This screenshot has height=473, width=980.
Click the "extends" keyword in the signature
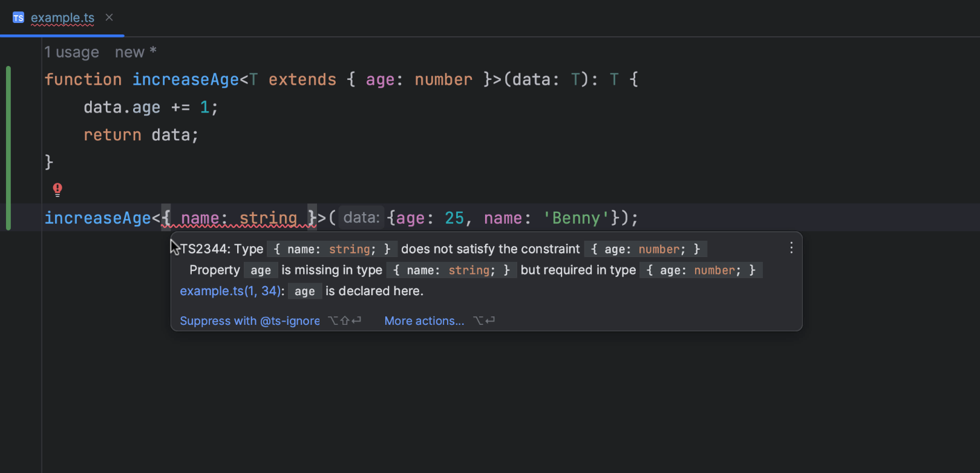(302, 80)
